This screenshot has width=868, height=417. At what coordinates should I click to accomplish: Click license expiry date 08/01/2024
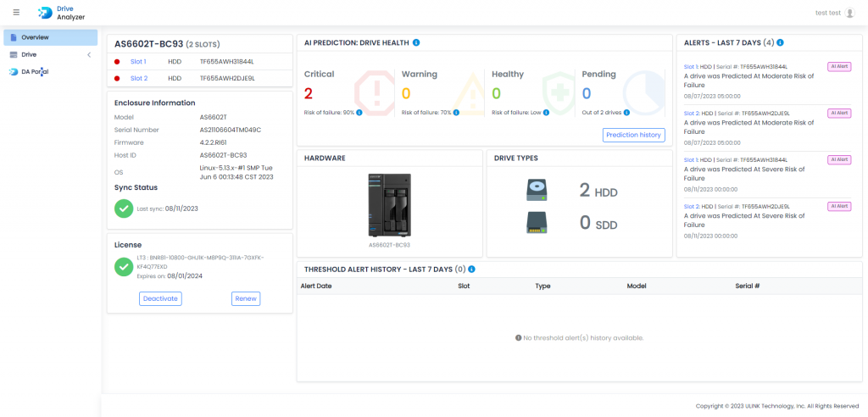tap(186, 275)
